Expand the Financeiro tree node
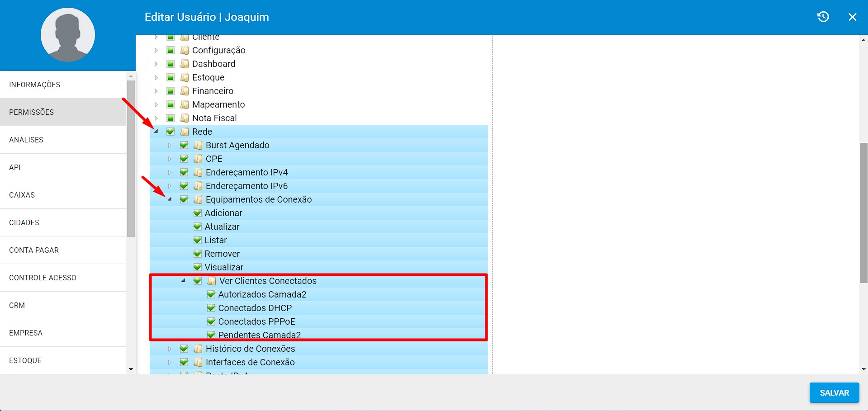 tap(156, 91)
